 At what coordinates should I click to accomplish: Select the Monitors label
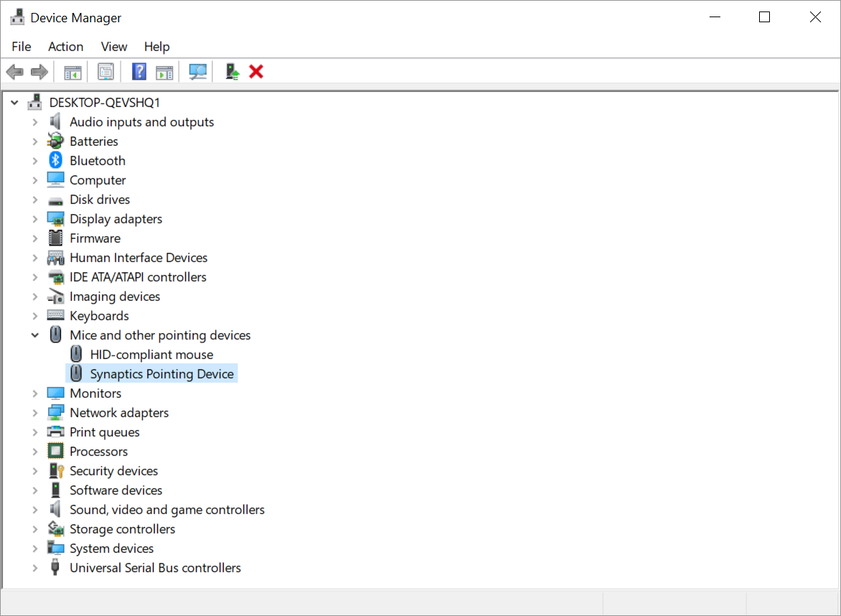coord(96,393)
